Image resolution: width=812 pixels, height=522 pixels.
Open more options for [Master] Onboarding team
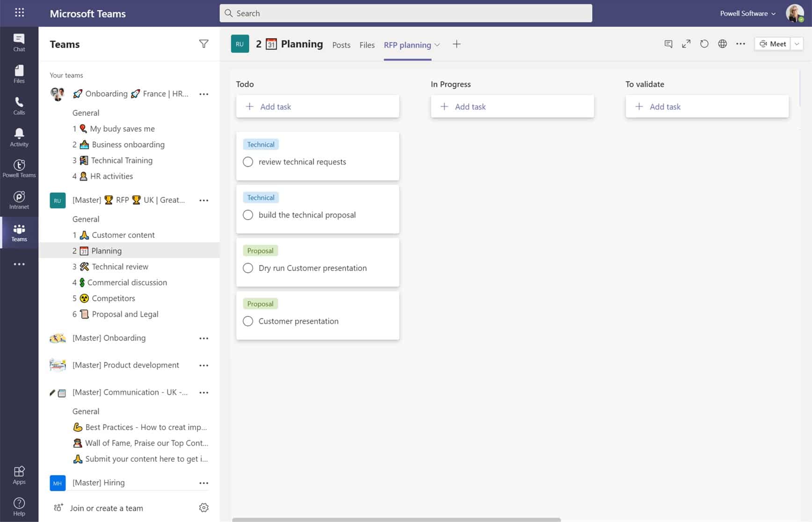pyautogui.click(x=203, y=338)
